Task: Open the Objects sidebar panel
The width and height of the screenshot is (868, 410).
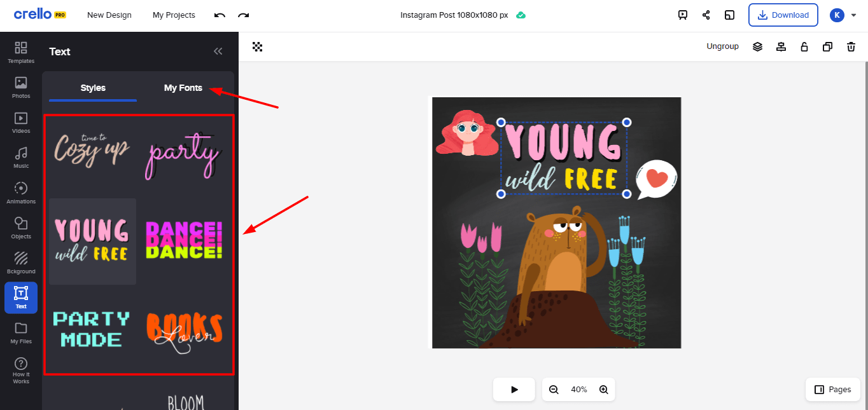Action: point(21,228)
